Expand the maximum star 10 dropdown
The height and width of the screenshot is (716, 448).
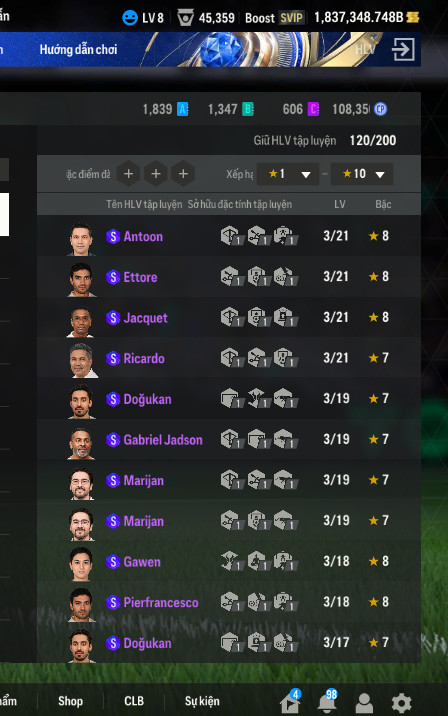point(362,174)
